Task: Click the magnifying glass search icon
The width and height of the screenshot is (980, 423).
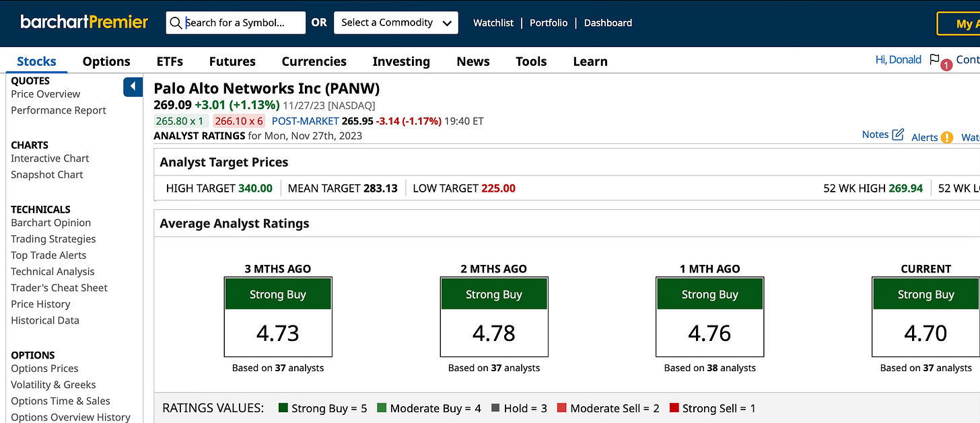Action: tap(176, 23)
